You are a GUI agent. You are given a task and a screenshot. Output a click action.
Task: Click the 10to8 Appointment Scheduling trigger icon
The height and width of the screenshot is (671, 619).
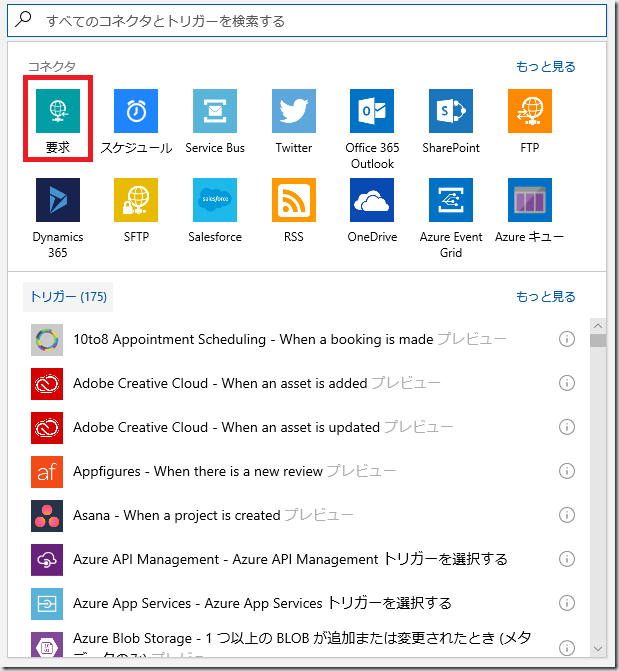coord(47,340)
